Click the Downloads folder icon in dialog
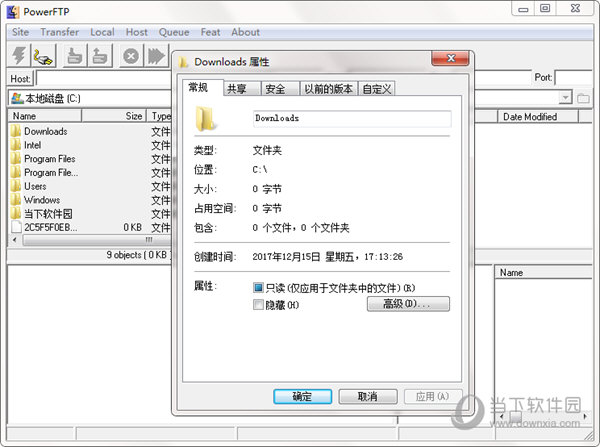 click(205, 119)
